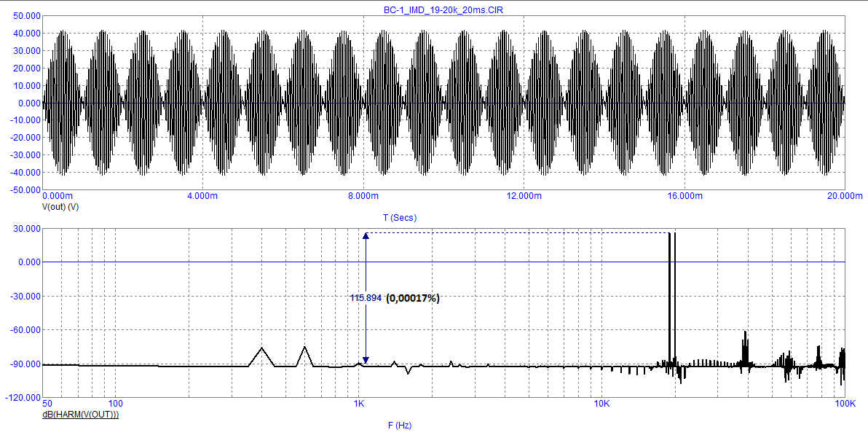The width and height of the screenshot is (868, 435).
Task: Select the 40.000 y-axis label
Action: coord(27,34)
